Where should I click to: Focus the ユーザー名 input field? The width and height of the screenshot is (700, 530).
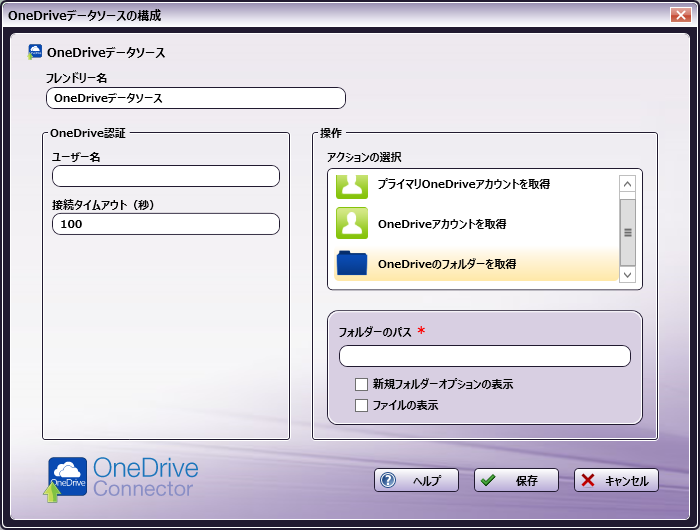tap(166, 176)
